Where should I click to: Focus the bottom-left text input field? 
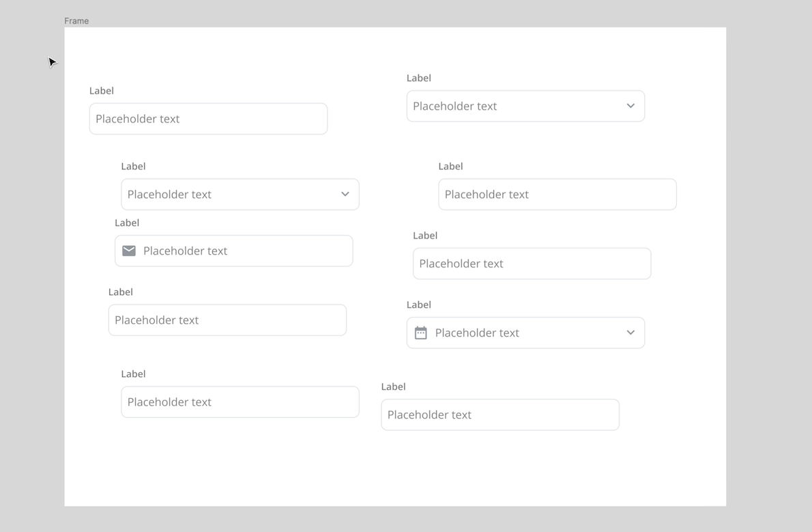240,402
